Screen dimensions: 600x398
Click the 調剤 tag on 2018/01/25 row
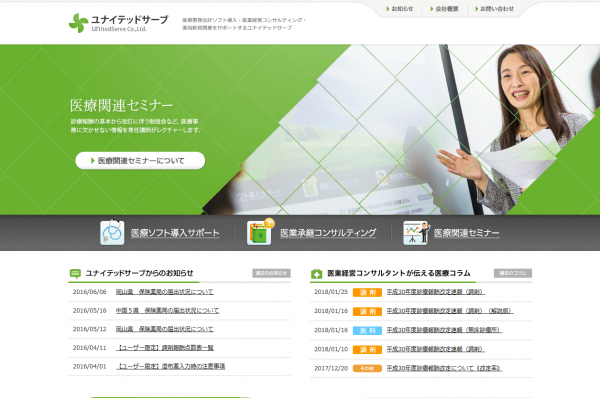tap(367, 293)
